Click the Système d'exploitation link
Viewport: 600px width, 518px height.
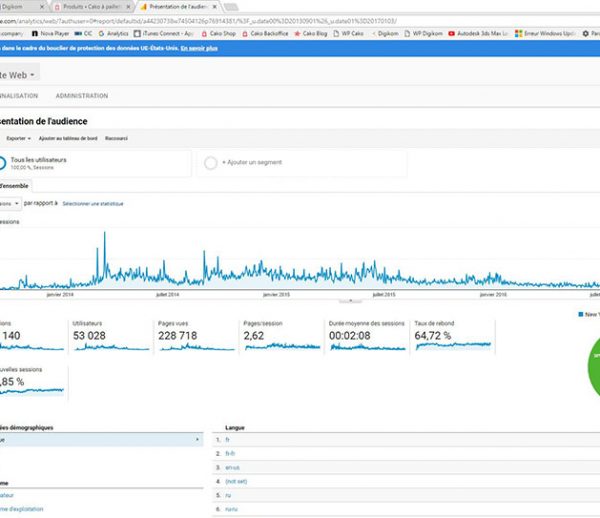pyautogui.click(x=21, y=509)
